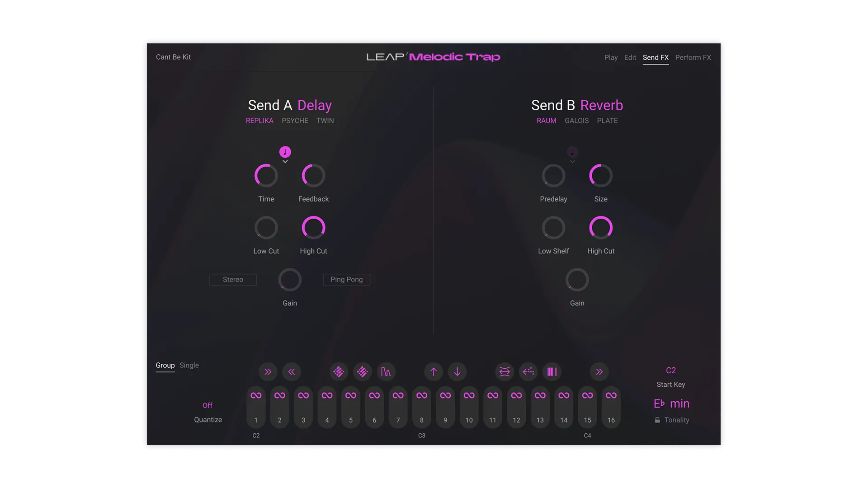This screenshot has width=868, height=488.
Task: Click the Feedback knob in Send A
Action: pyautogui.click(x=313, y=176)
